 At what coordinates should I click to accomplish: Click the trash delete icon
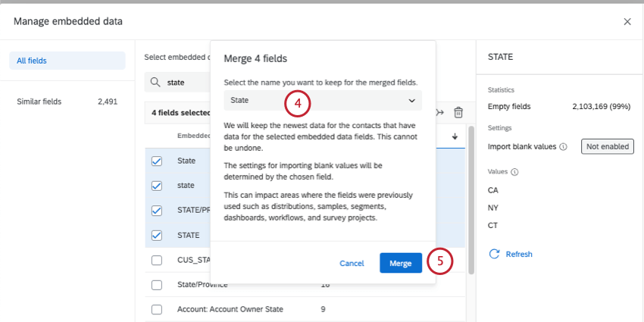click(x=458, y=113)
